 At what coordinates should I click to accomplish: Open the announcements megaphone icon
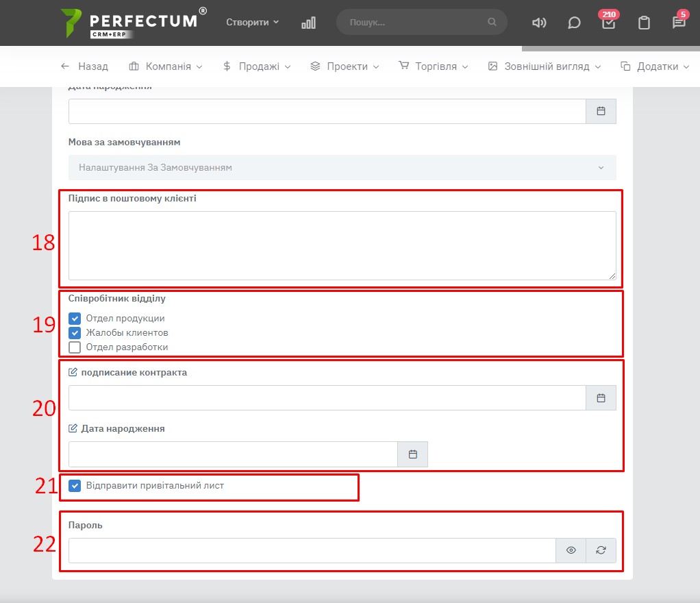(x=539, y=23)
